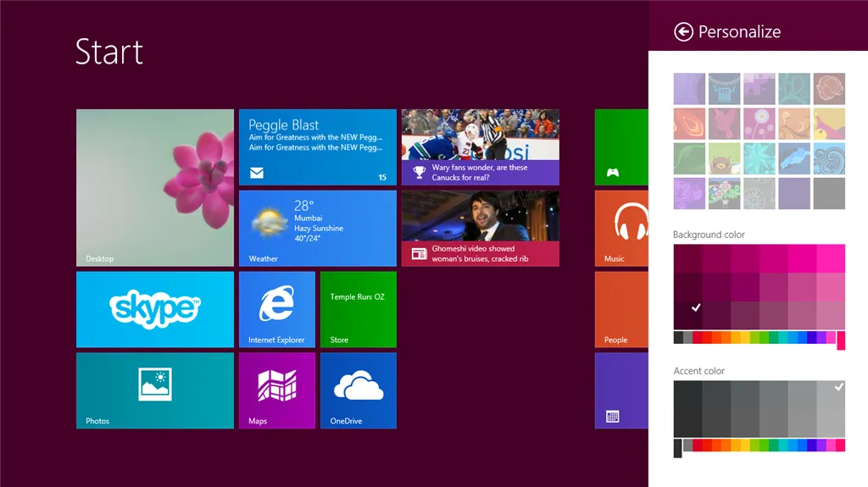
Task: Choose the blue spiral waves background pattern
Action: (829, 158)
